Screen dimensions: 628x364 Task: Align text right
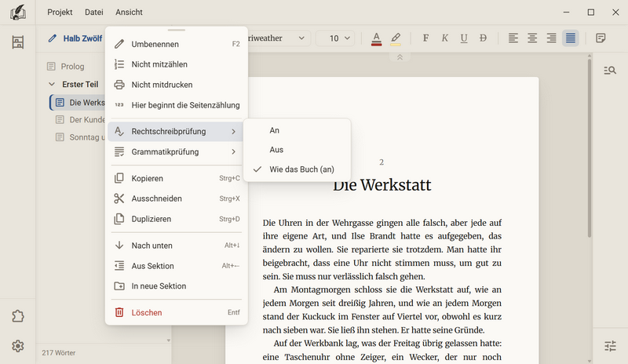click(552, 38)
